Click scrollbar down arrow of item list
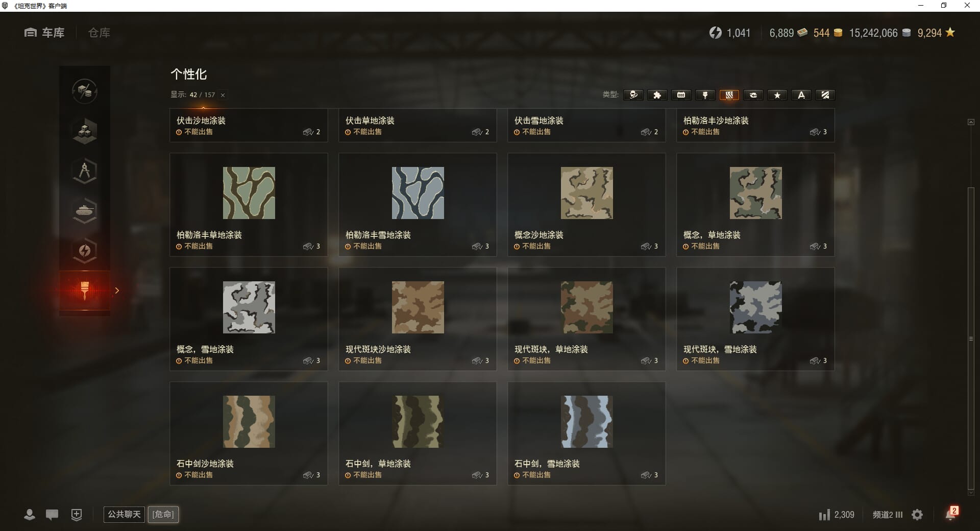This screenshot has width=980, height=531. pyautogui.click(x=971, y=493)
